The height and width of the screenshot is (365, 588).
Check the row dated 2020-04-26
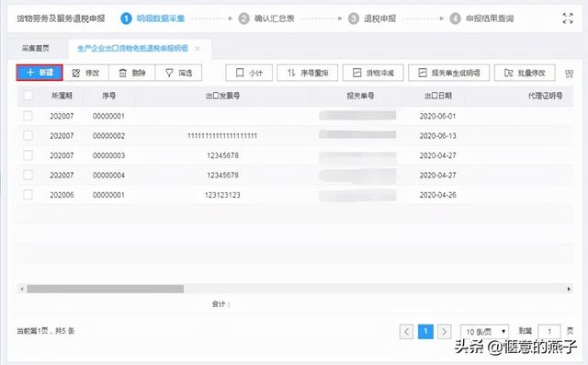pos(28,195)
